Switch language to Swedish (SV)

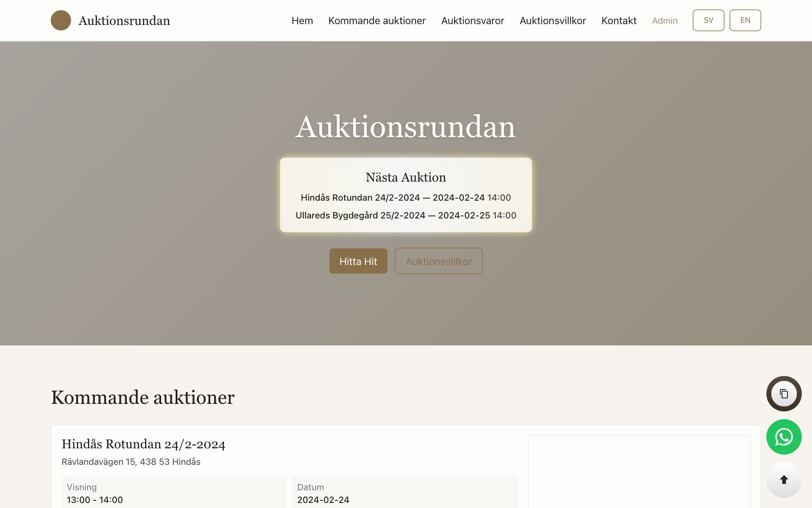coord(708,20)
